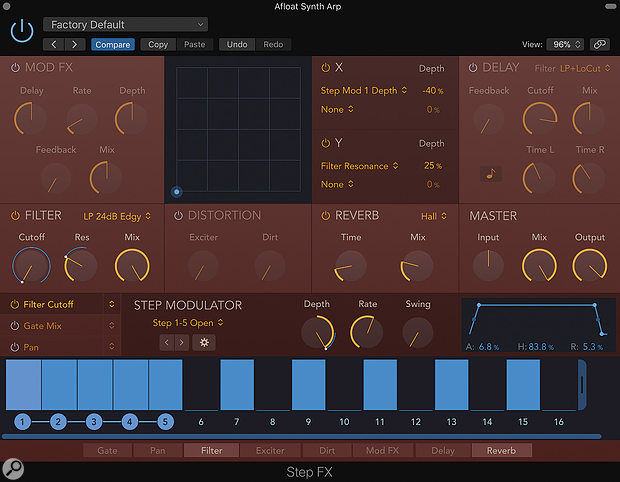Toggle Gate Mix modulator power
The height and width of the screenshot is (482, 620).
(15, 326)
